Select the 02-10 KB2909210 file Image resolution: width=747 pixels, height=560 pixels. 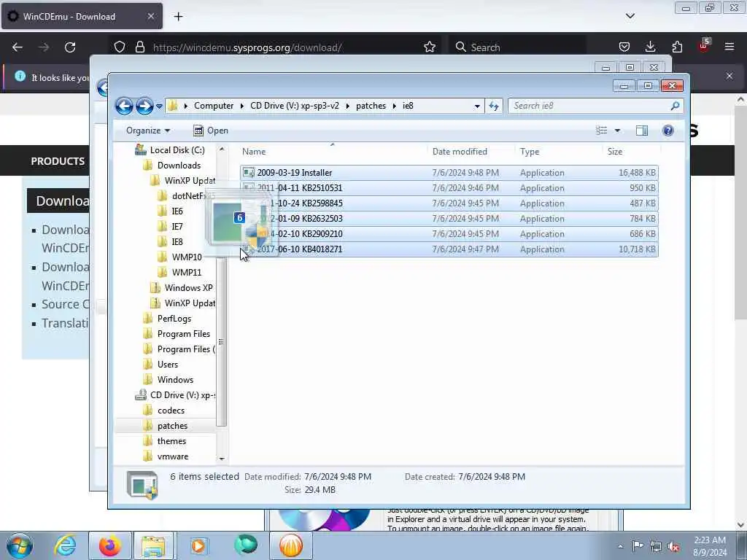449,234
